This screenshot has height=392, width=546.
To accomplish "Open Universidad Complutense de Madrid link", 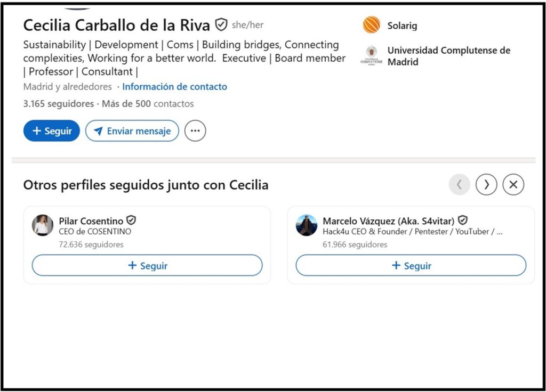I will (448, 56).
